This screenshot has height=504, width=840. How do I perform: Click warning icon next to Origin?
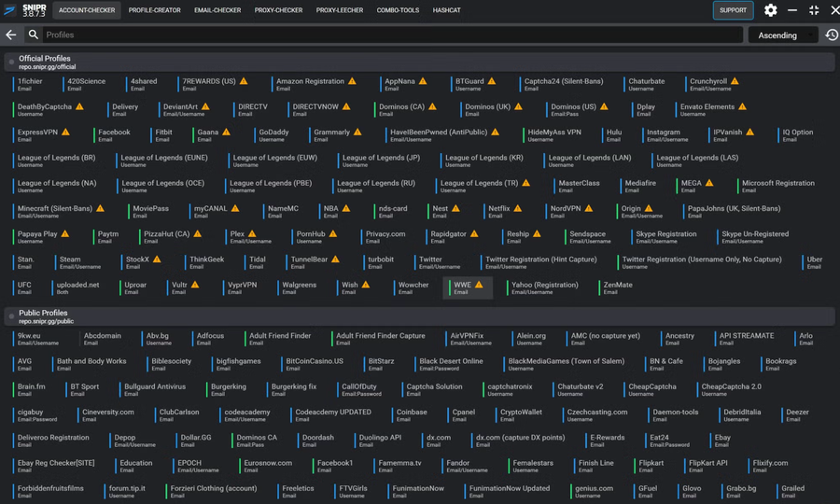tap(649, 208)
